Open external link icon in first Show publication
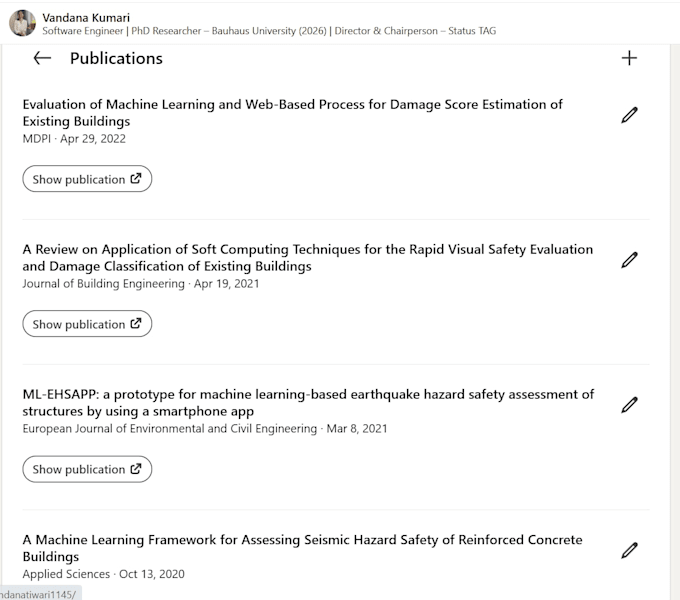The width and height of the screenshot is (680, 600). [136, 178]
